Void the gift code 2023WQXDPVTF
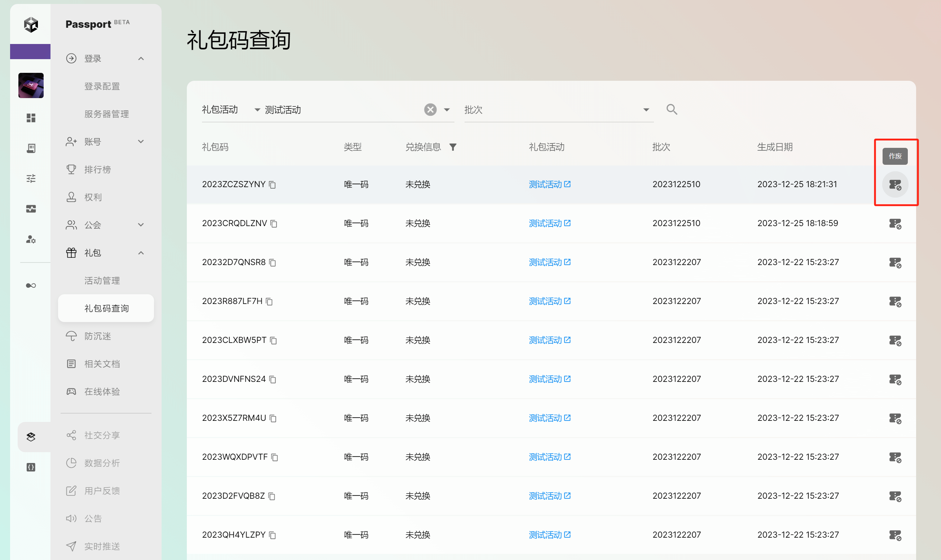 click(x=894, y=457)
